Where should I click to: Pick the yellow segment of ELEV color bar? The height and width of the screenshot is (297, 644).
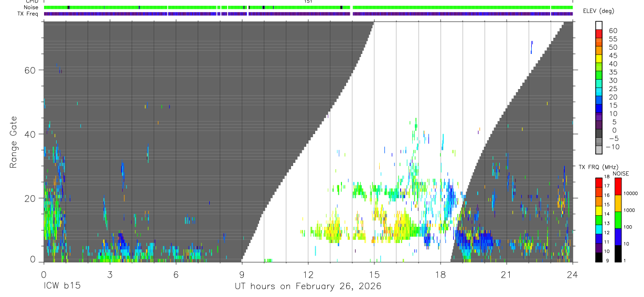pyautogui.click(x=599, y=58)
